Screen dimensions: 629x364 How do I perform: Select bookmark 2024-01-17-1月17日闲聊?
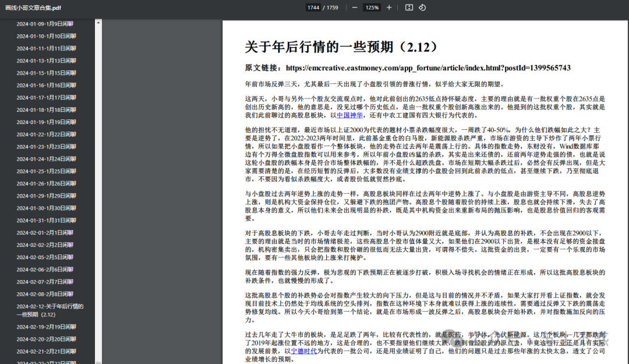click(47, 97)
